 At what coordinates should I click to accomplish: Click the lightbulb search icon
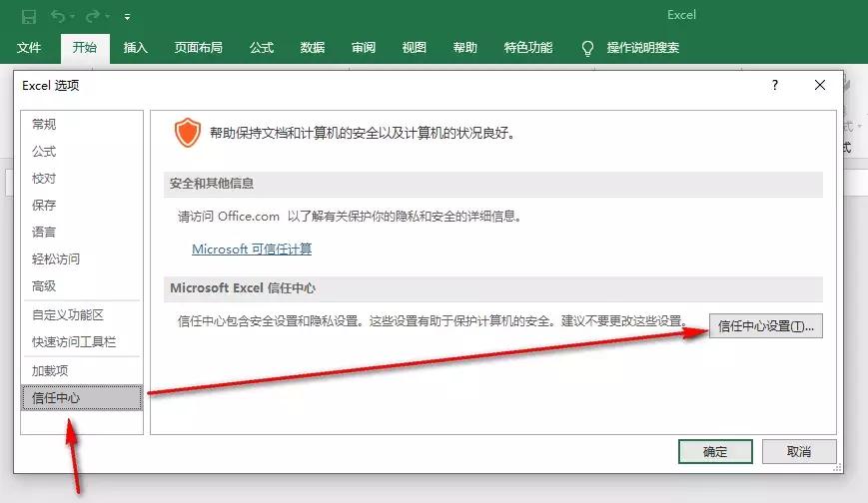click(588, 48)
